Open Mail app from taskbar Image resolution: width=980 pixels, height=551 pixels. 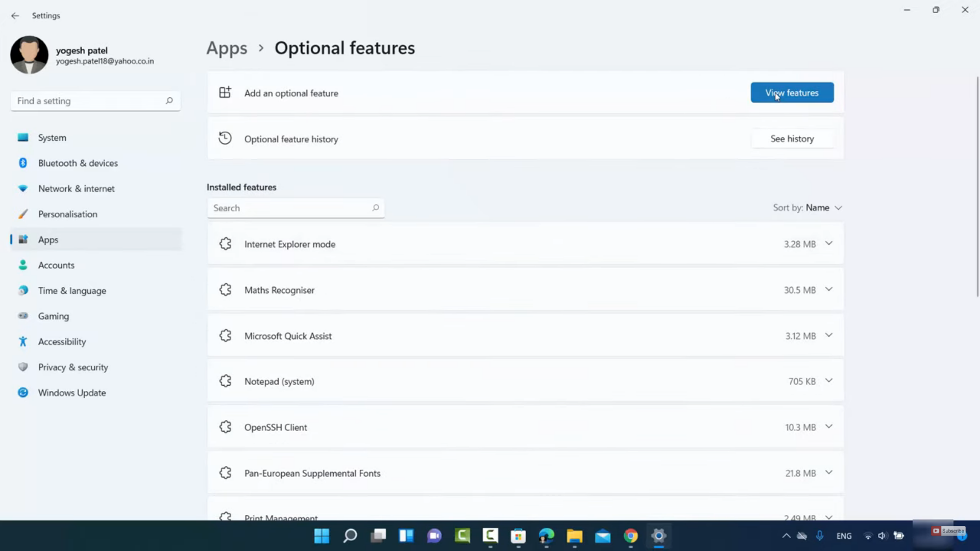(603, 536)
